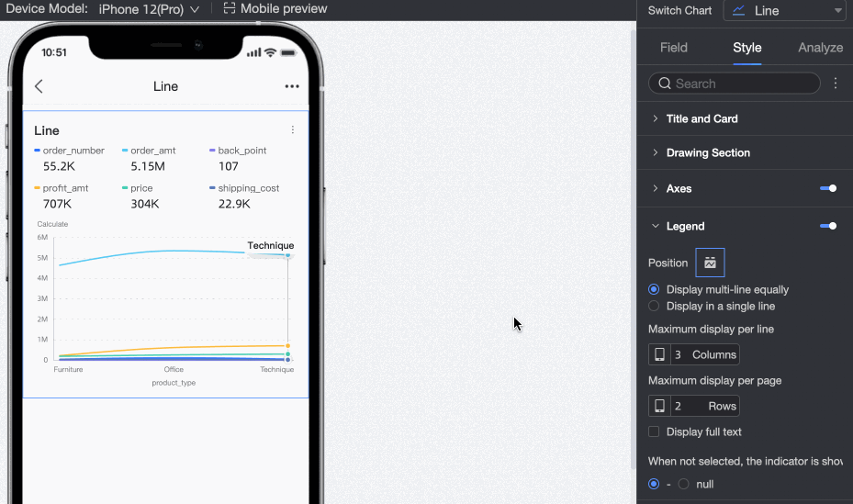Click the 5.15M order_amt value
Image resolution: width=853 pixels, height=504 pixels.
click(x=148, y=166)
